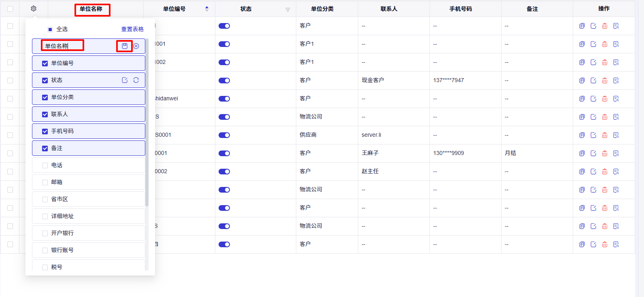Select the checkbox for row 1002
Screen dimensions: 644x297
(x=10, y=62)
